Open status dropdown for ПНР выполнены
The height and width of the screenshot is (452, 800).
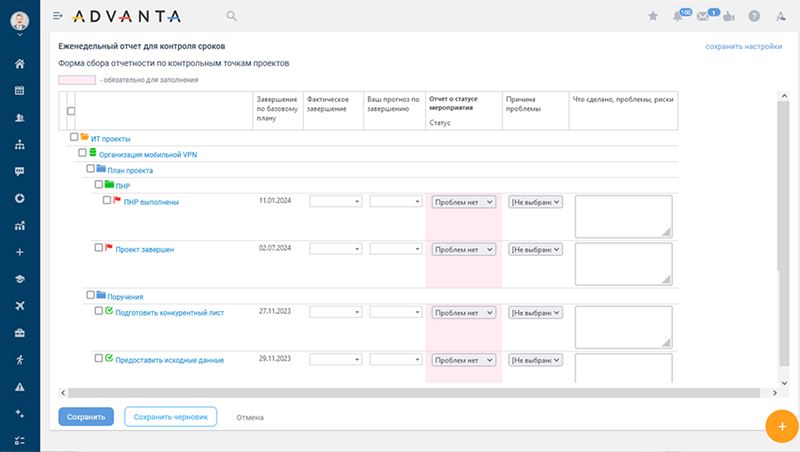(x=463, y=201)
